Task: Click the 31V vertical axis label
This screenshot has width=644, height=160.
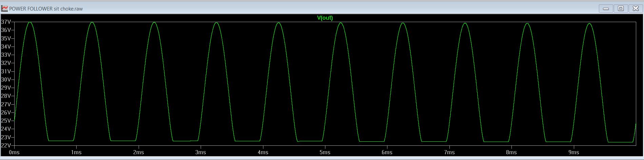Action: click(x=6, y=71)
